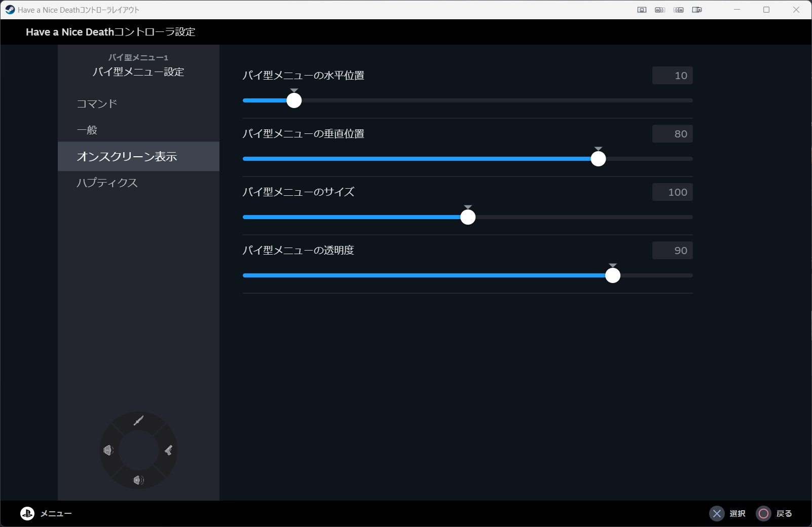Click the パイ型メニューの垂直位置 label

(303, 134)
